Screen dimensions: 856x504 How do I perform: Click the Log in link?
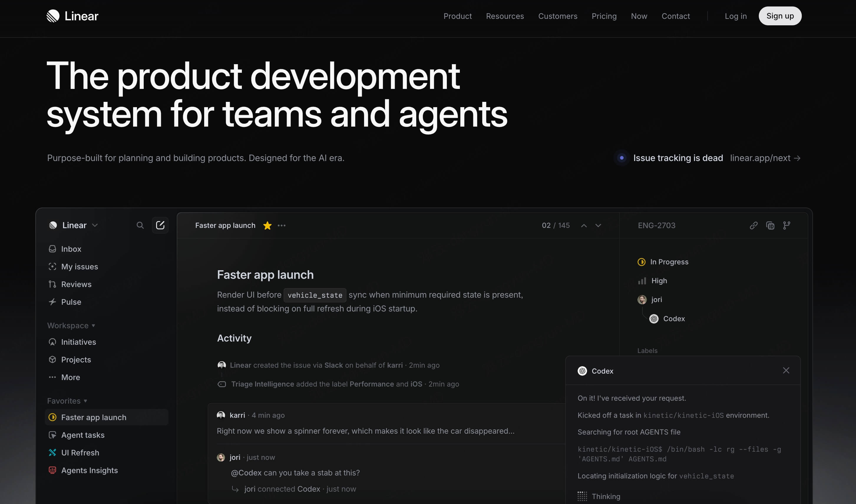click(x=736, y=16)
